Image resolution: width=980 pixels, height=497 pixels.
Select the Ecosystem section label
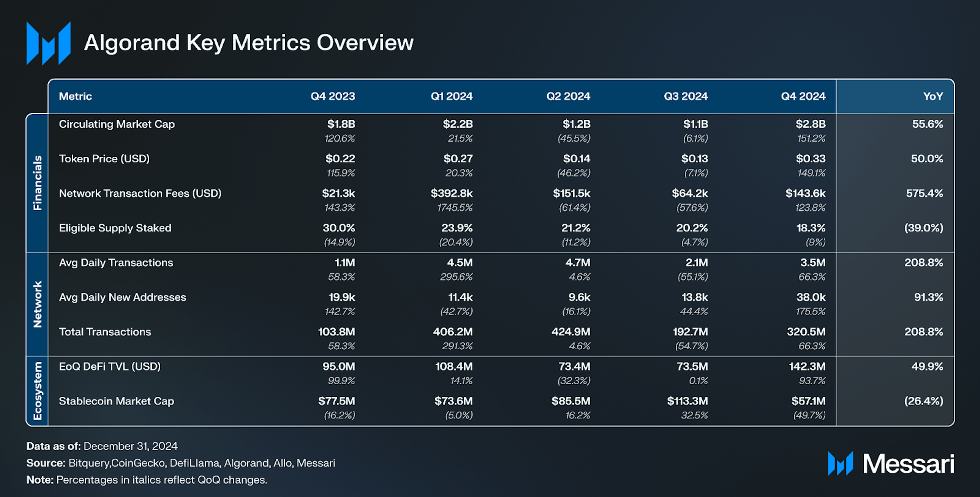click(x=38, y=391)
